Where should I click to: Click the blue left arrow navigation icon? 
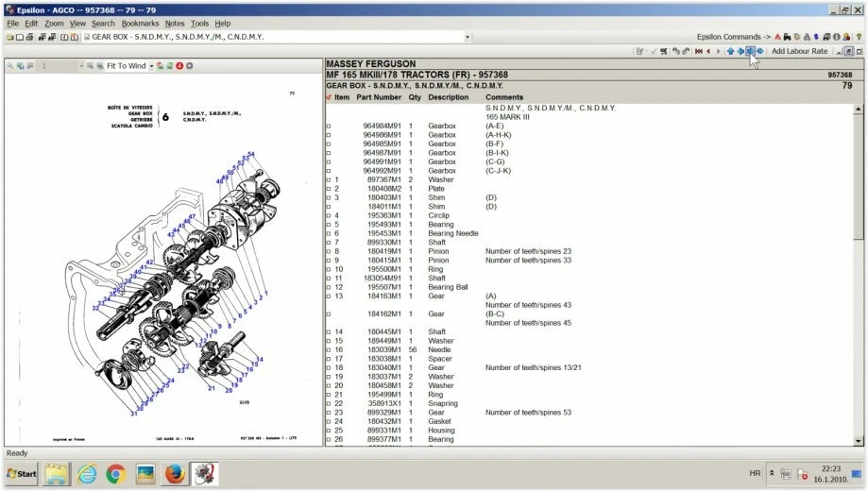click(x=740, y=51)
